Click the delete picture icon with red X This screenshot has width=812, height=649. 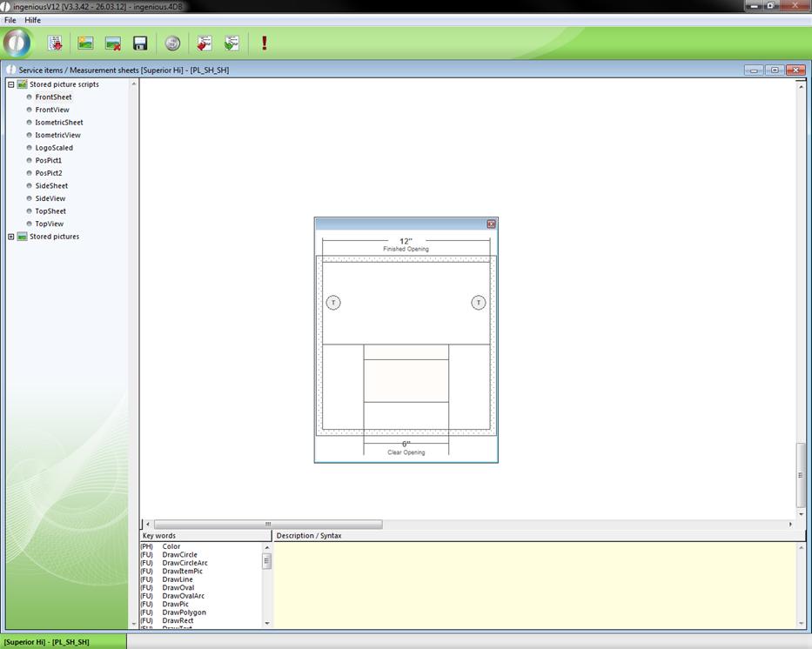pyautogui.click(x=112, y=43)
